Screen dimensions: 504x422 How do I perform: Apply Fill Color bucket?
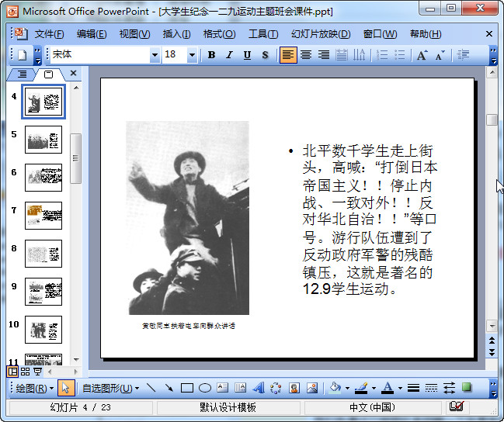(x=335, y=388)
